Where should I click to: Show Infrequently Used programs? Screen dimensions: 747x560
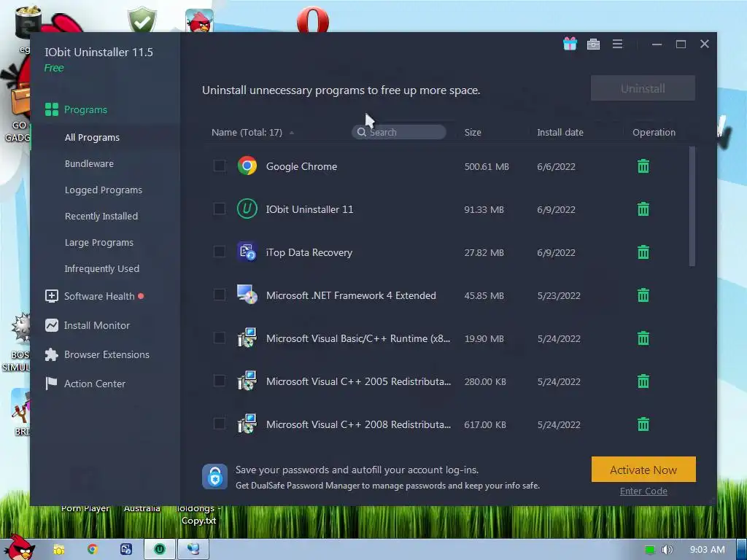(102, 268)
